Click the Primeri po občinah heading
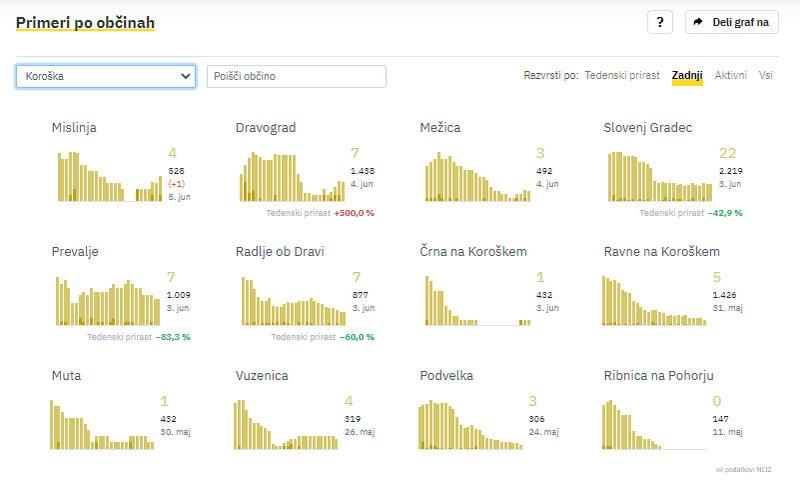Image resolution: width=800 pixels, height=492 pixels. (x=85, y=22)
